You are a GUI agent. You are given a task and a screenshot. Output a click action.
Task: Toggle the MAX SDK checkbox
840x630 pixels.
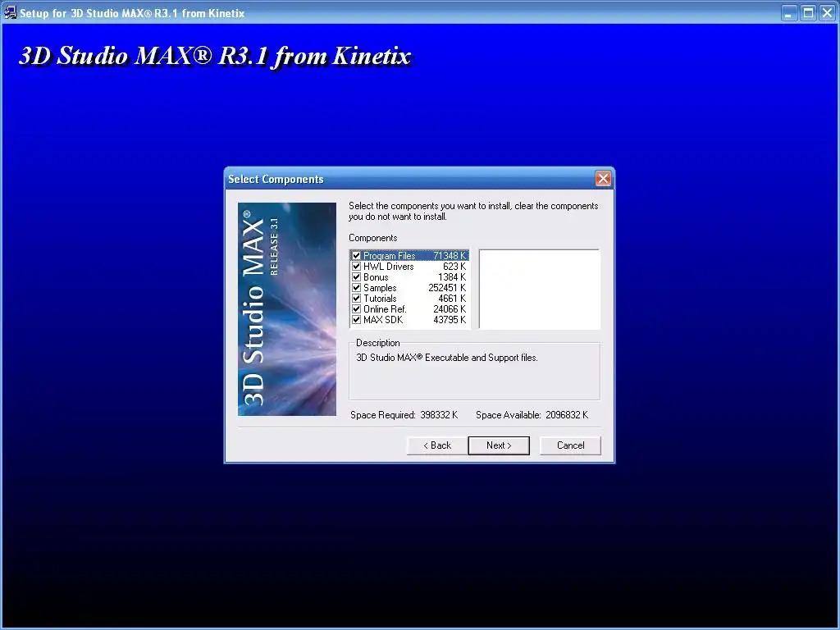(x=356, y=320)
